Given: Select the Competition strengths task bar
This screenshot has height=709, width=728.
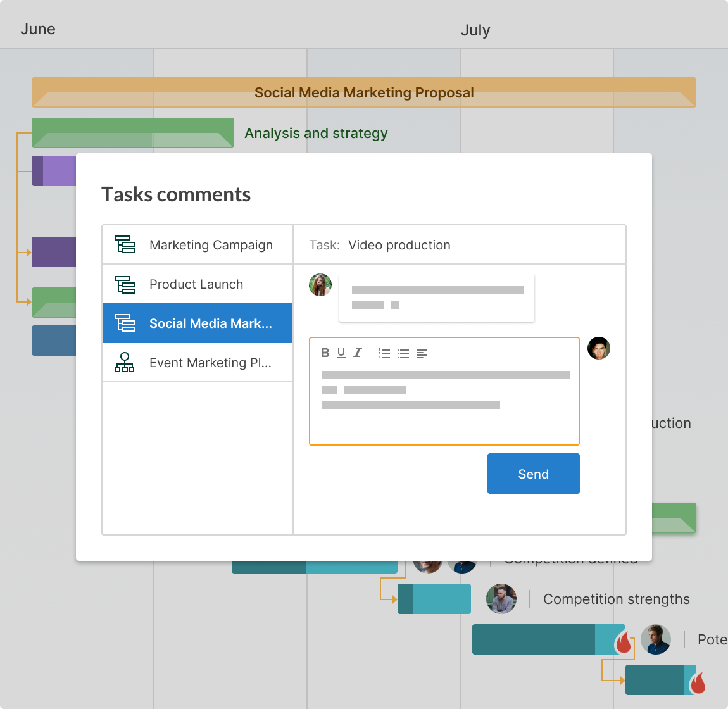Looking at the screenshot, I should pos(434,598).
